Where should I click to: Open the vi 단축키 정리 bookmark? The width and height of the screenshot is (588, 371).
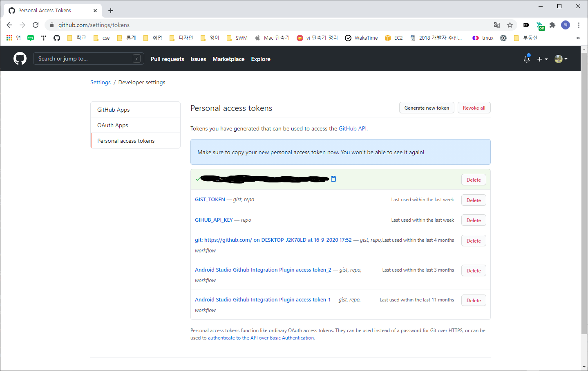pos(317,38)
